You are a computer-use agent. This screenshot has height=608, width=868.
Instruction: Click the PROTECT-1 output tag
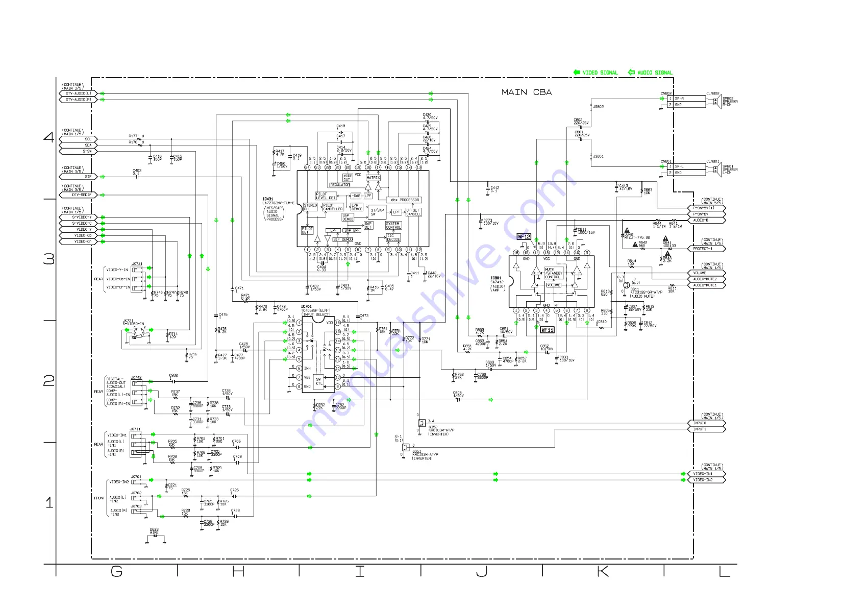(707, 249)
